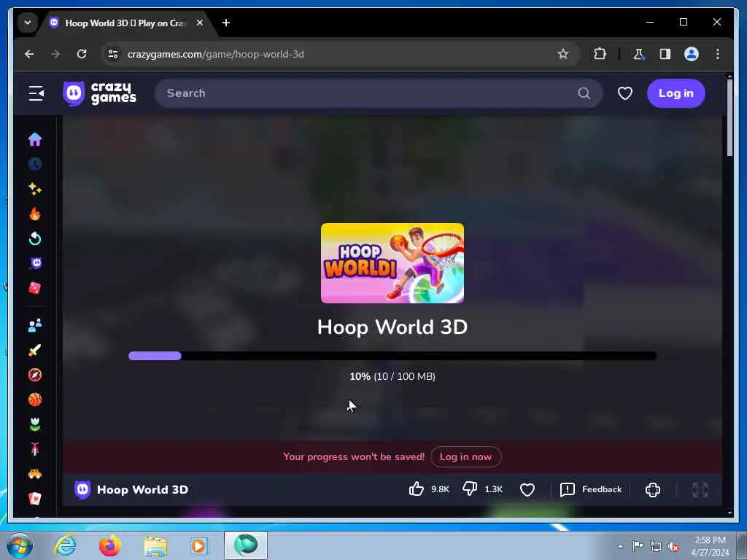Launch Internet Explorer from taskbar

[x=65, y=545]
